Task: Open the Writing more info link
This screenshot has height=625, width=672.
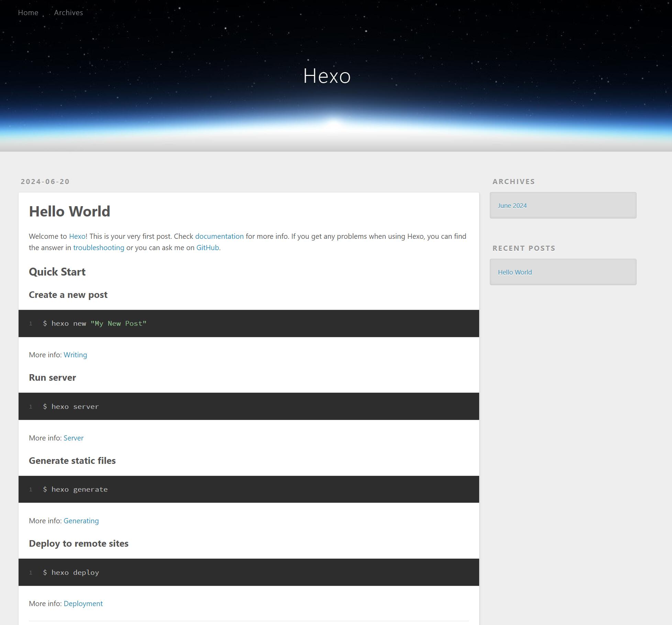Action: [75, 355]
